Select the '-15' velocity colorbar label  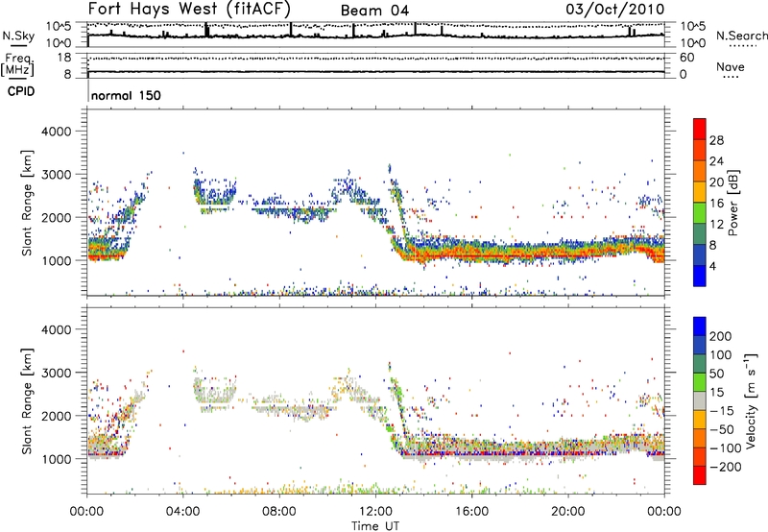coord(721,411)
